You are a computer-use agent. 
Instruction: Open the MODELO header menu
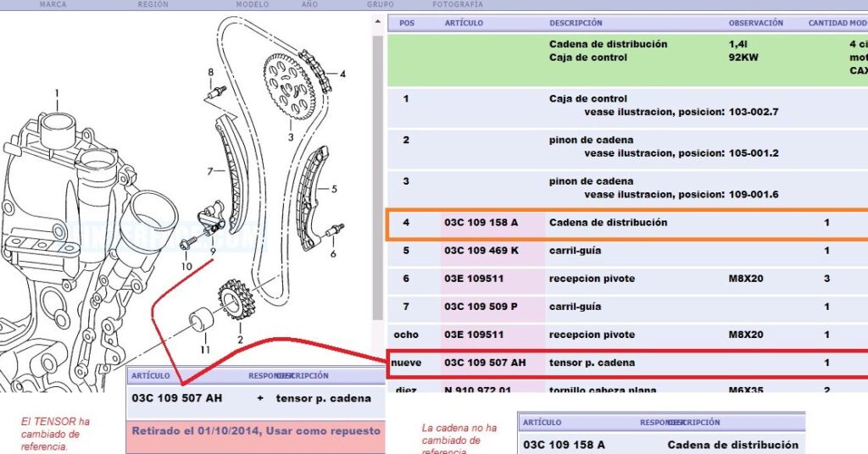tap(252, 4)
